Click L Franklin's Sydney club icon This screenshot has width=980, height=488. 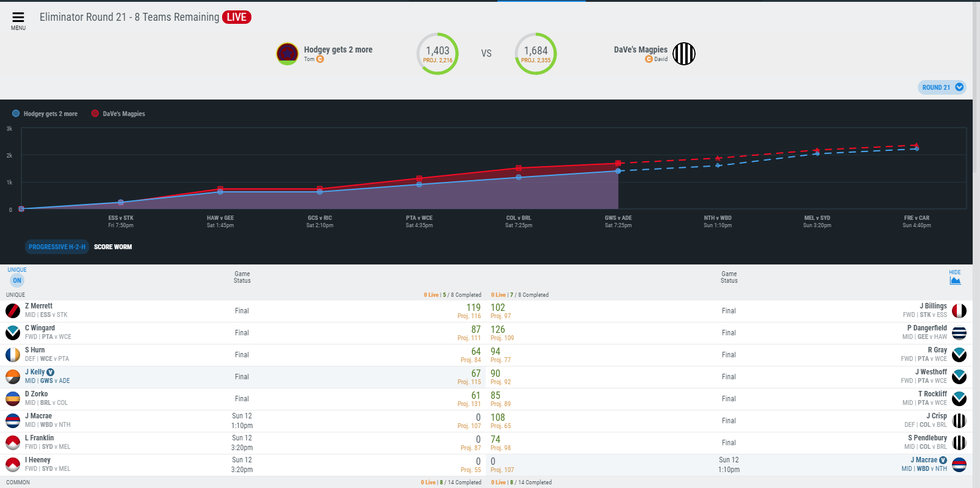click(x=13, y=443)
